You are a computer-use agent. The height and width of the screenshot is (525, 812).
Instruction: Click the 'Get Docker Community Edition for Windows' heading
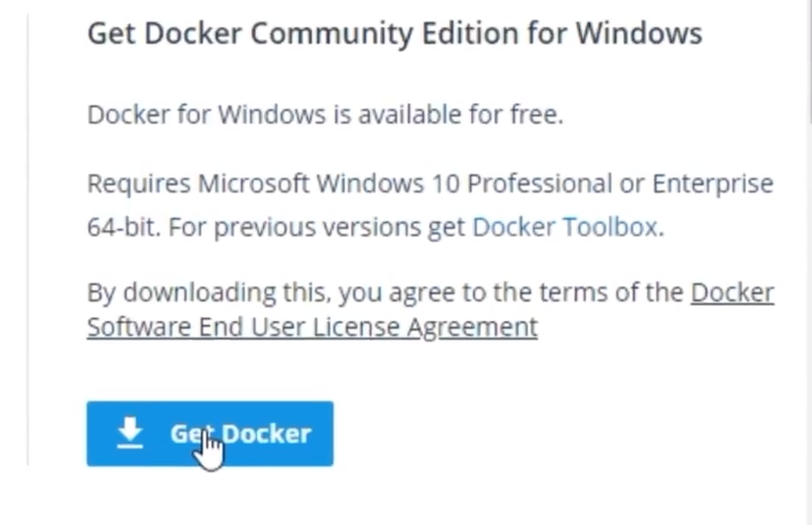coord(395,34)
